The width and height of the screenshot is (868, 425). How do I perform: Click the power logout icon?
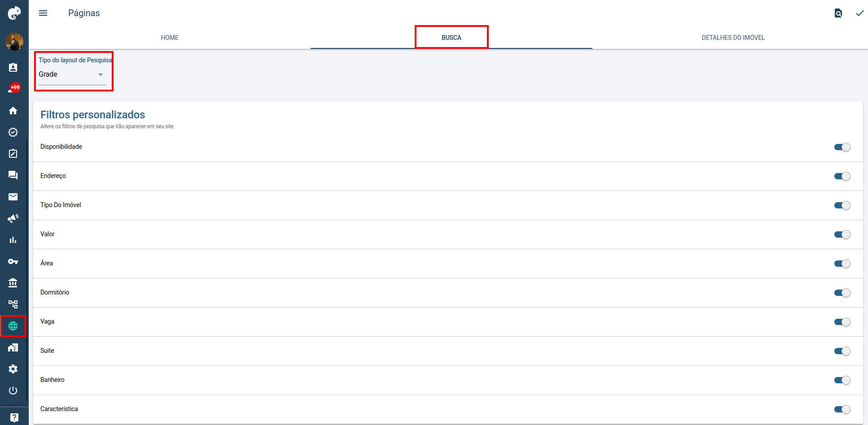13,390
